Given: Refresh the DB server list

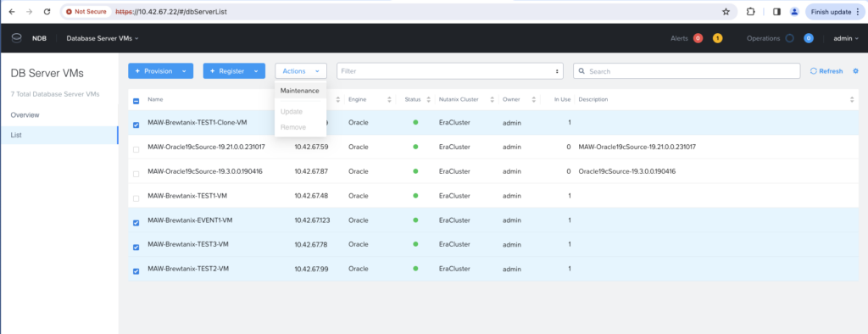Looking at the screenshot, I should (826, 71).
